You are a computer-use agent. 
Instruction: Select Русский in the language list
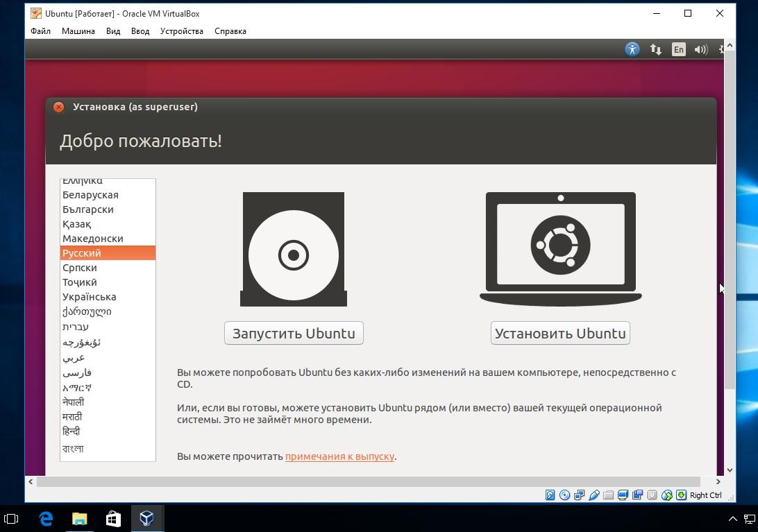108,252
